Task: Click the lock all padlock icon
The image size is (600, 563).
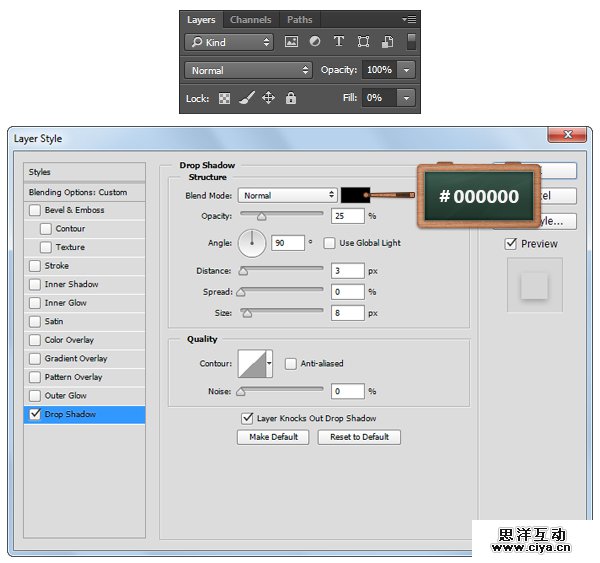Action: (291, 98)
